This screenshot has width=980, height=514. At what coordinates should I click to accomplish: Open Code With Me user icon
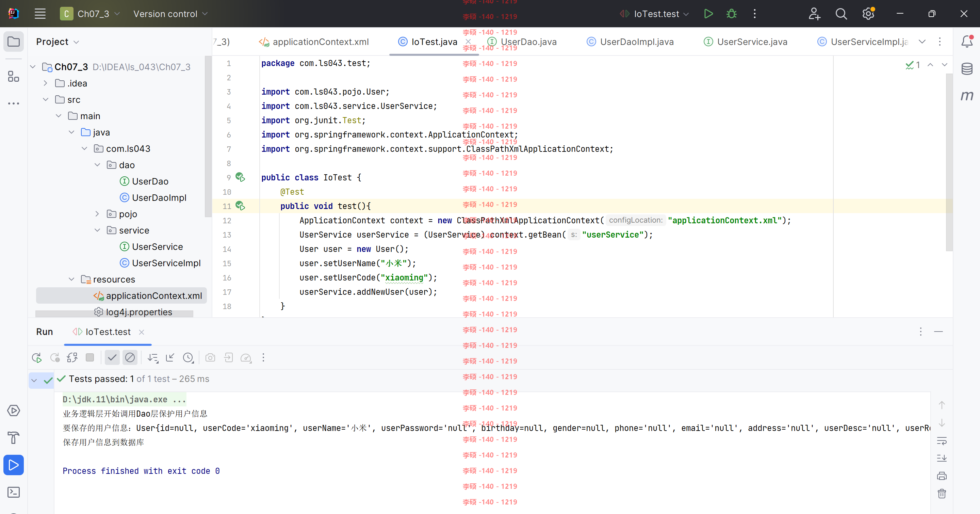pyautogui.click(x=814, y=14)
